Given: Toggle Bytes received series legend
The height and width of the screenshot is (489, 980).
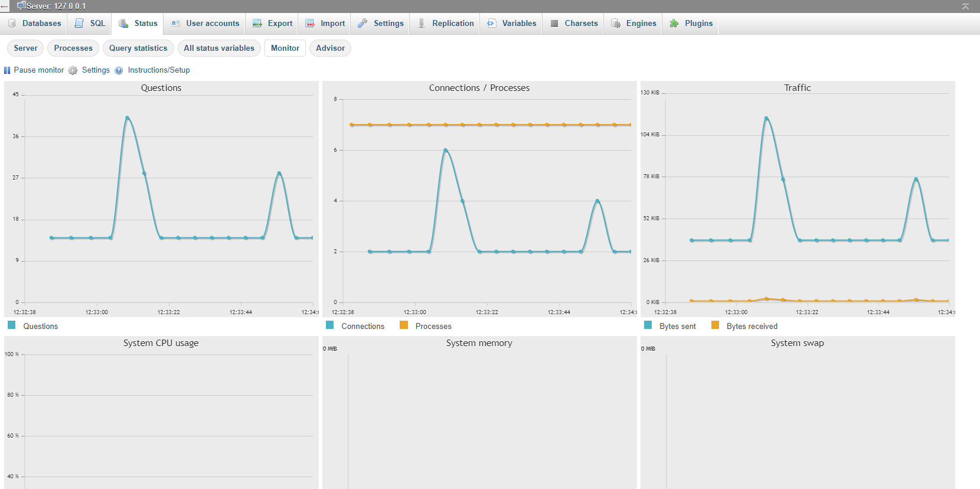Looking at the screenshot, I should coord(744,326).
